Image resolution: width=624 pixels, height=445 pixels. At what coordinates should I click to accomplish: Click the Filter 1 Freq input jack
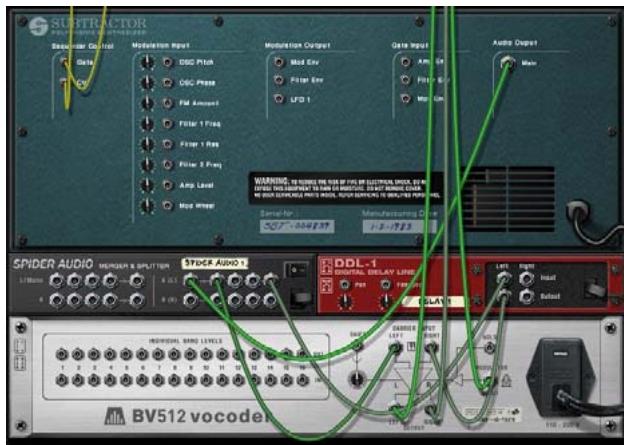click(168, 124)
